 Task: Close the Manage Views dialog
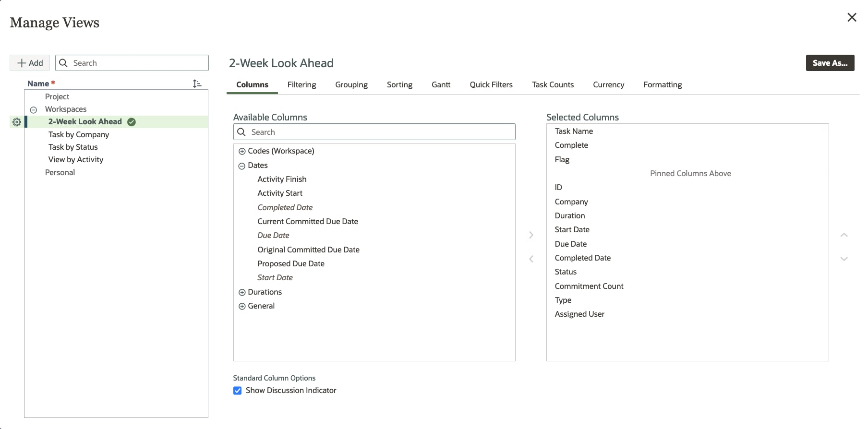pos(852,17)
